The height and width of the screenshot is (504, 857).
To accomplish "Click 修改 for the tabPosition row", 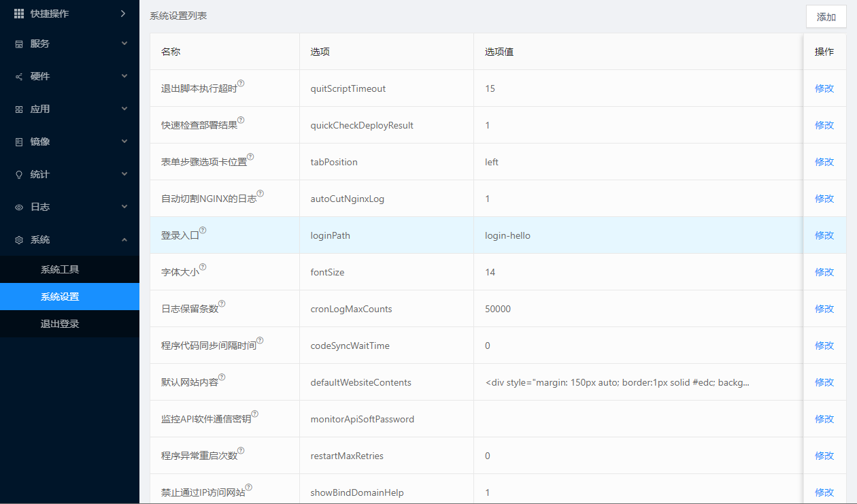I will tap(824, 162).
